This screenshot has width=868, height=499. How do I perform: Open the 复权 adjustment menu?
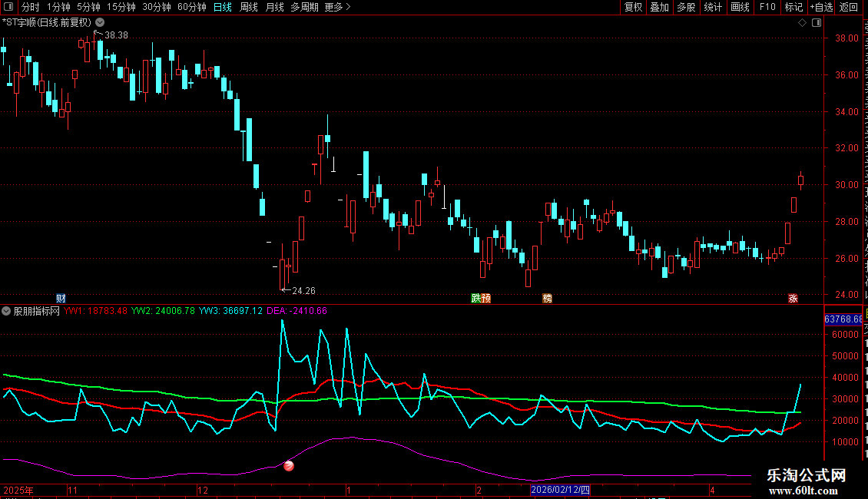point(633,7)
